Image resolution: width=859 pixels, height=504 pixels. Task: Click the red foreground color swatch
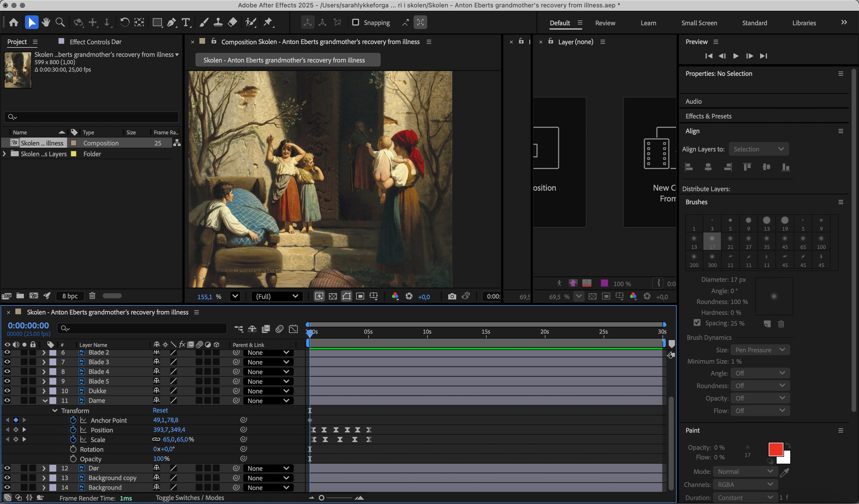tap(775, 449)
